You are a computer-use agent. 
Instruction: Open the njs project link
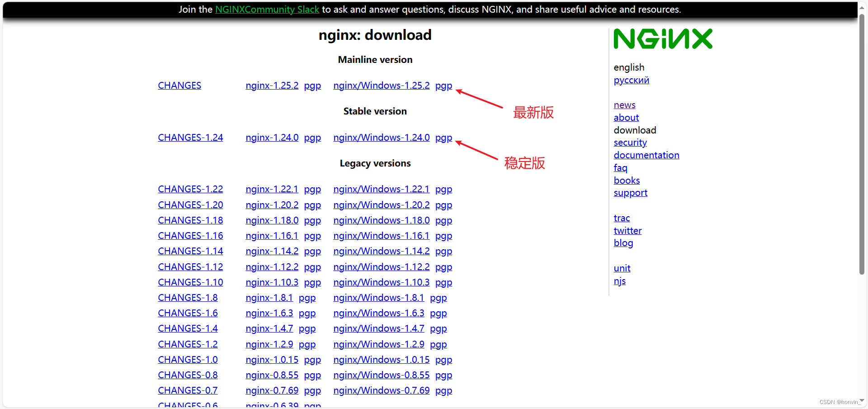point(619,281)
